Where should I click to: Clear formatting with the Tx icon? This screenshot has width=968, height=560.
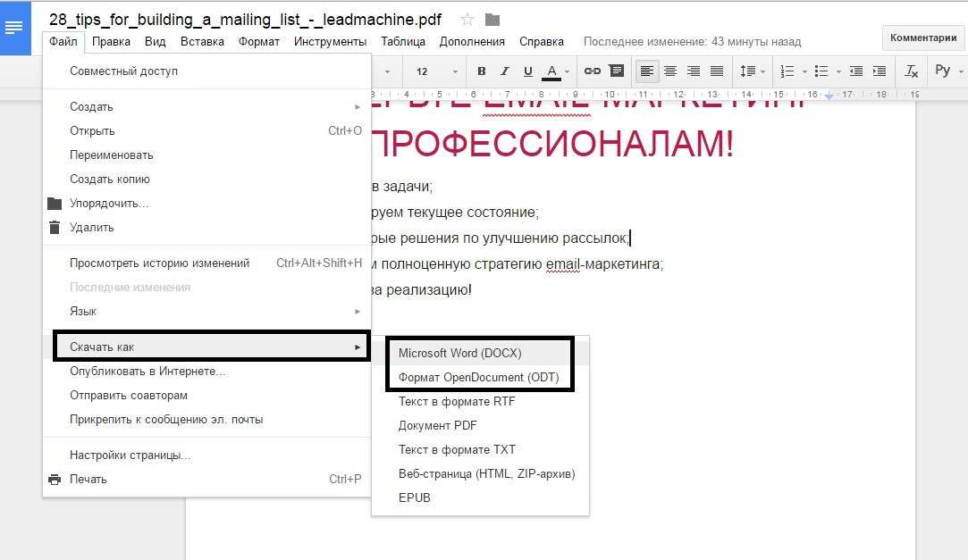click(x=911, y=71)
